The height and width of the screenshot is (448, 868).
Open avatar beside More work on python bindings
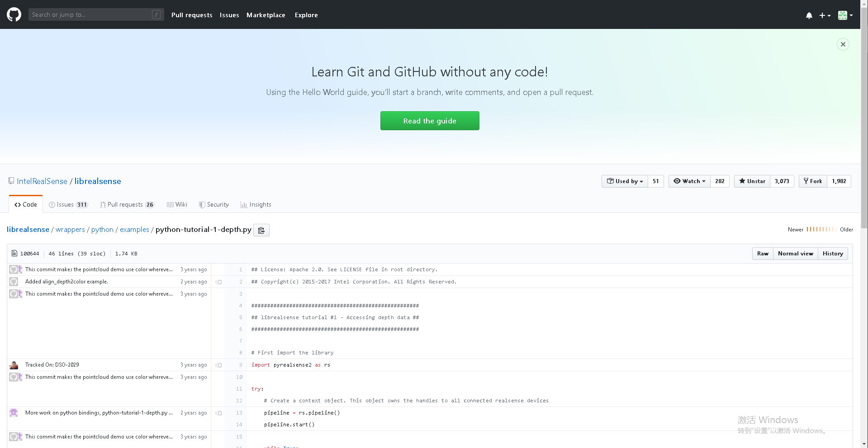(14, 413)
